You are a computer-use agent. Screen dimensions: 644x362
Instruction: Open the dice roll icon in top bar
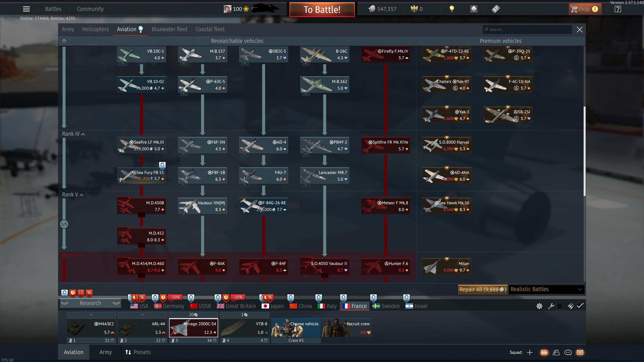496,9
